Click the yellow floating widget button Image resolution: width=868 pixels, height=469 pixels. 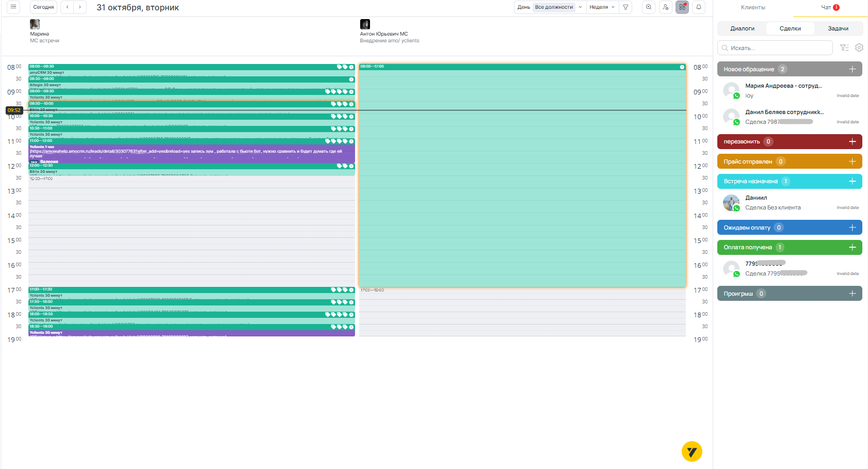tap(692, 451)
